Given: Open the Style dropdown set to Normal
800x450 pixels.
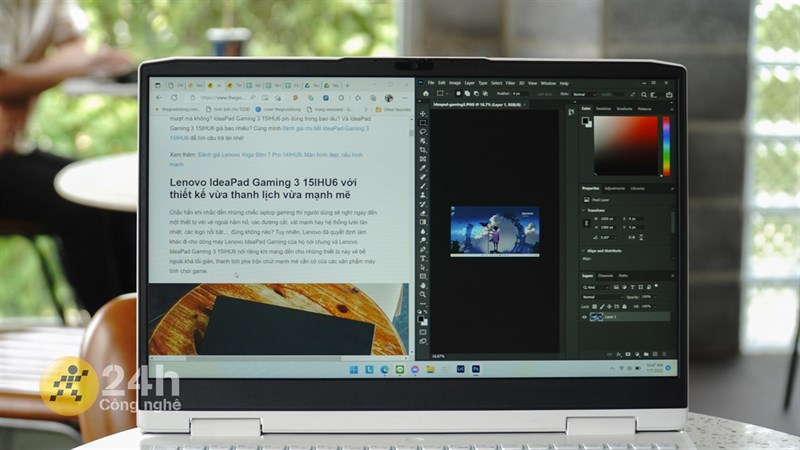Looking at the screenshot, I should (x=584, y=94).
